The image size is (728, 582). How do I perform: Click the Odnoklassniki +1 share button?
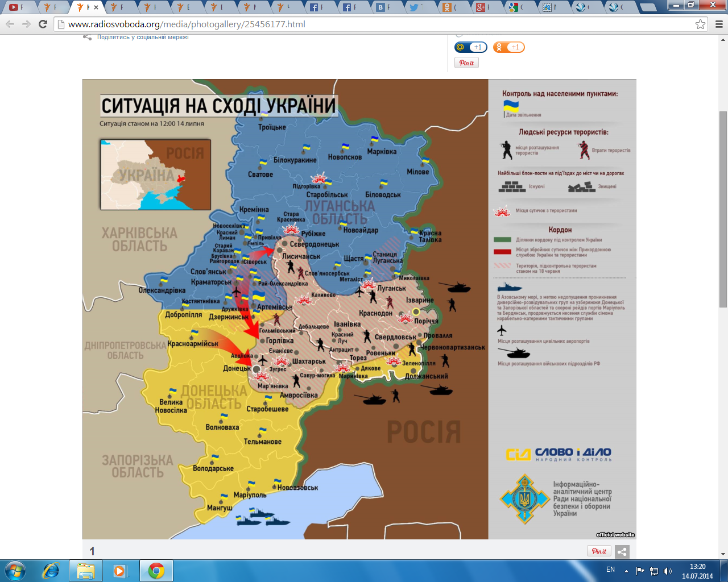pos(508,47)
